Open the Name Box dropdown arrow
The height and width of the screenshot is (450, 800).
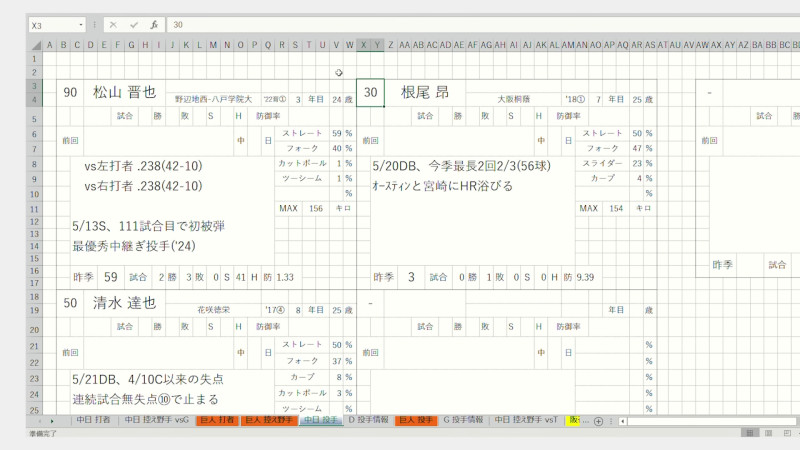pyautogui.click(x=80, y=24)
